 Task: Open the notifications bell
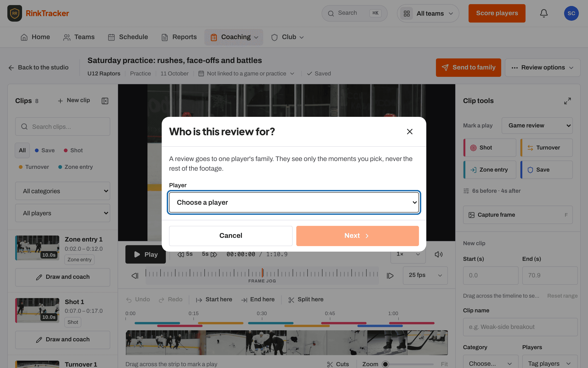(x=544, y=13)
